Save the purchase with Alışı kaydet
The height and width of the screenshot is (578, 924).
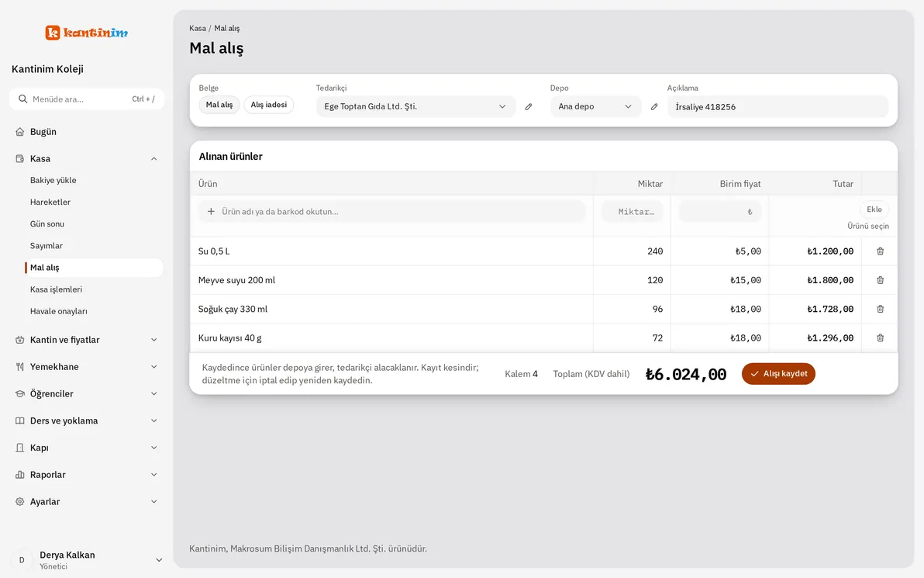click(x=778, y=374)
